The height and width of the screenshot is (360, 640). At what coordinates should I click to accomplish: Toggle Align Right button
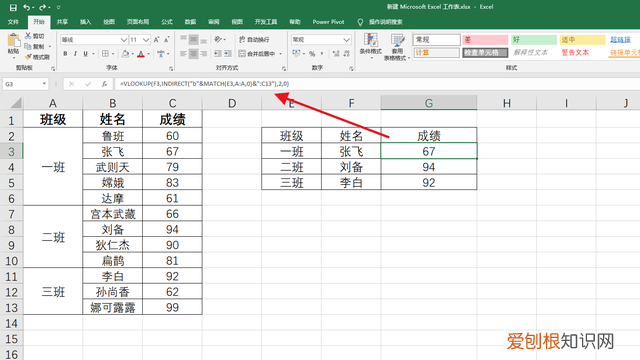[204, 53]
